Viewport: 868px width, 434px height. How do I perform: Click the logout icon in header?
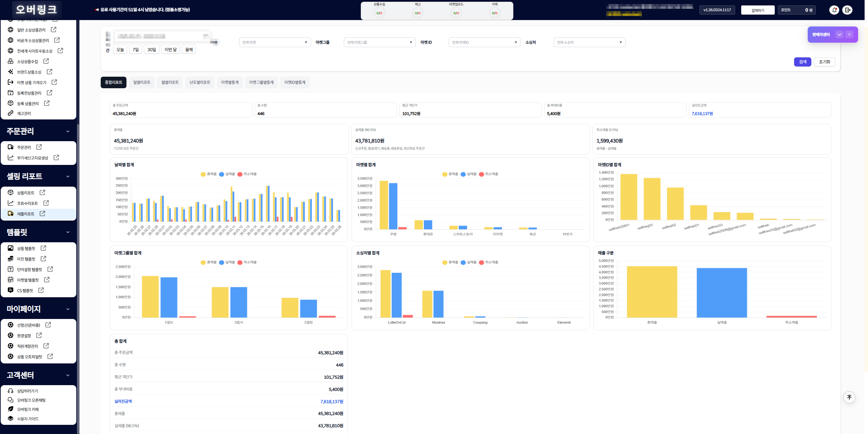pyautogui.click(x=847, y=10)
